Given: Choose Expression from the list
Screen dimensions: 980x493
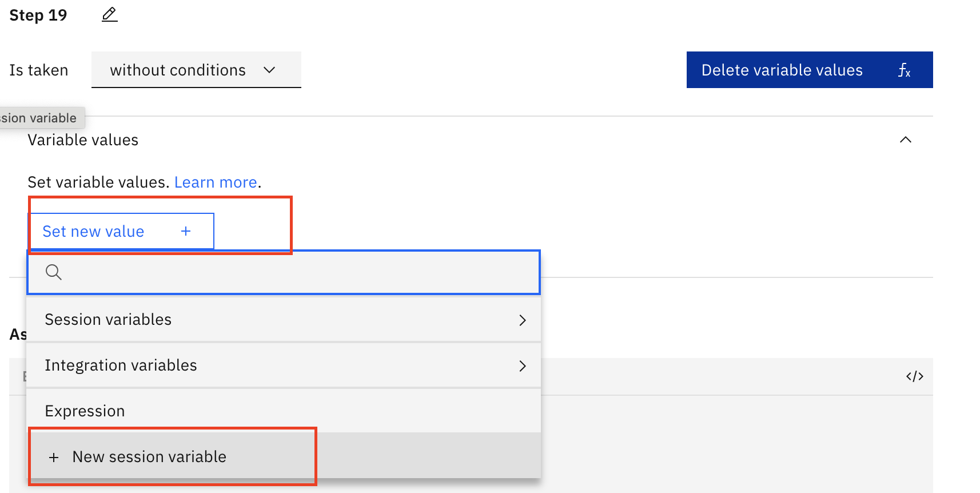Looking at the screenshot, I should click(x=85, y=411).
